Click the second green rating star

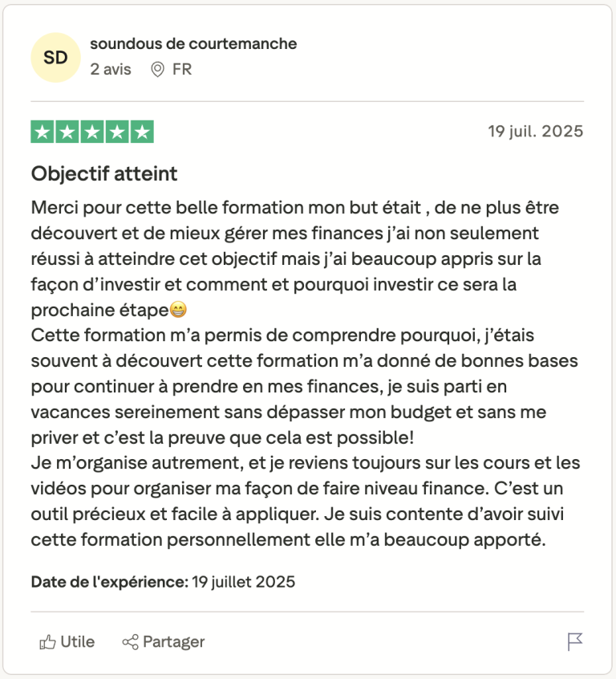(67, 132)
